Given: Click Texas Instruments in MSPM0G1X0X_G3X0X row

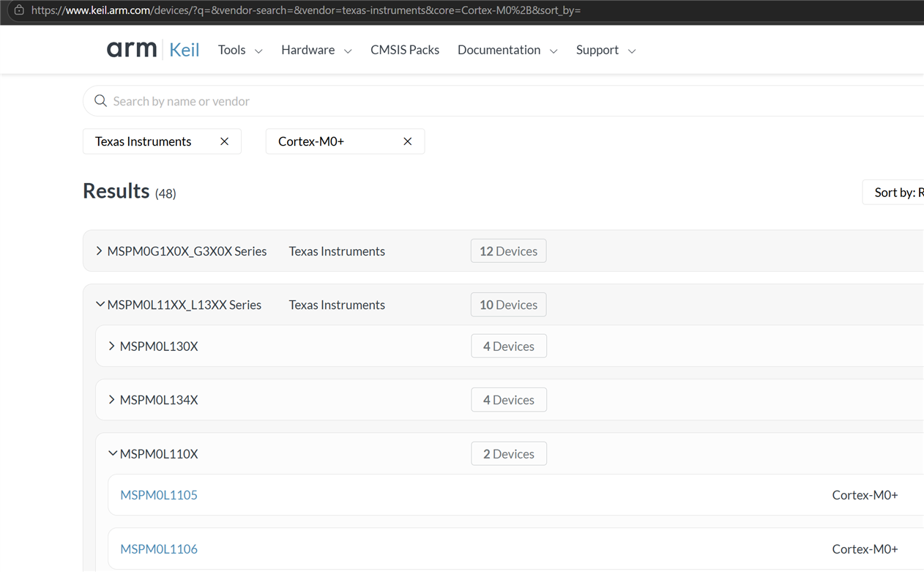Looking at the screenshot, I should [x=337, y=251].
